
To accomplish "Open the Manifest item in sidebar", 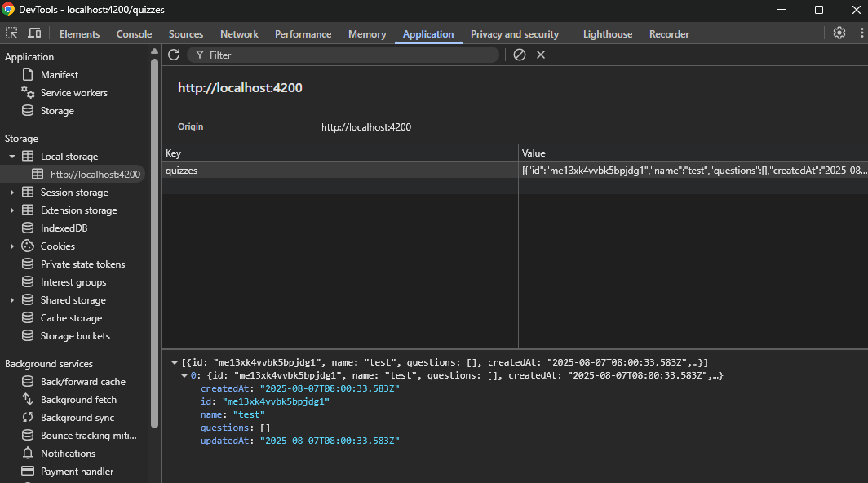I will [x=59, y=75].
